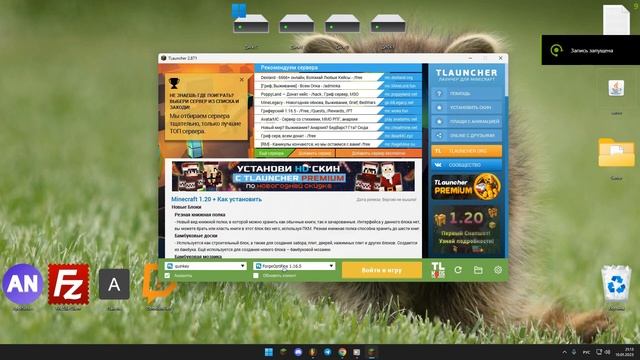Click the refresh versions icon
Viewport: 640px width, 360px height.
pyautogui.click(x=458, y=270)
